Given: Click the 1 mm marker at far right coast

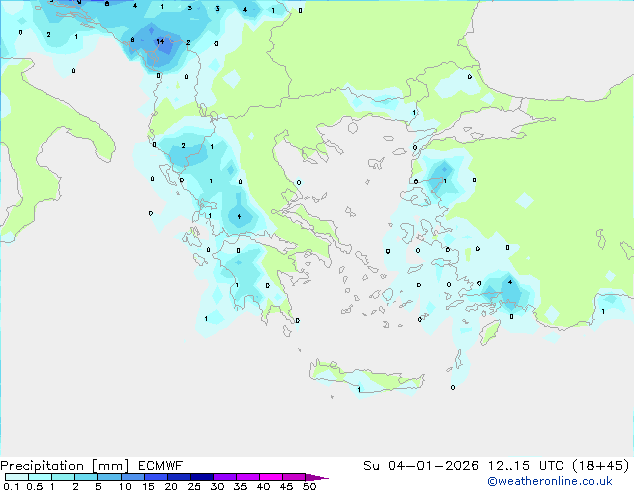Looking at the screenshot, I should coord(602,311).
